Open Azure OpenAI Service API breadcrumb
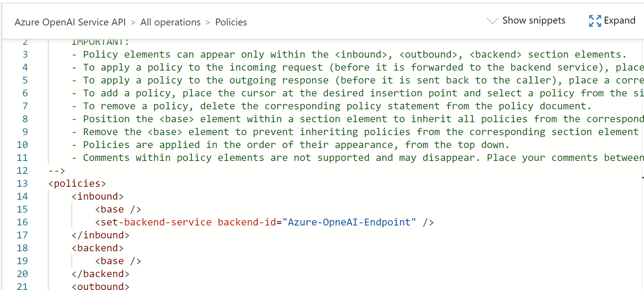This screenshot has height=290, width=644. click(70, 22)
